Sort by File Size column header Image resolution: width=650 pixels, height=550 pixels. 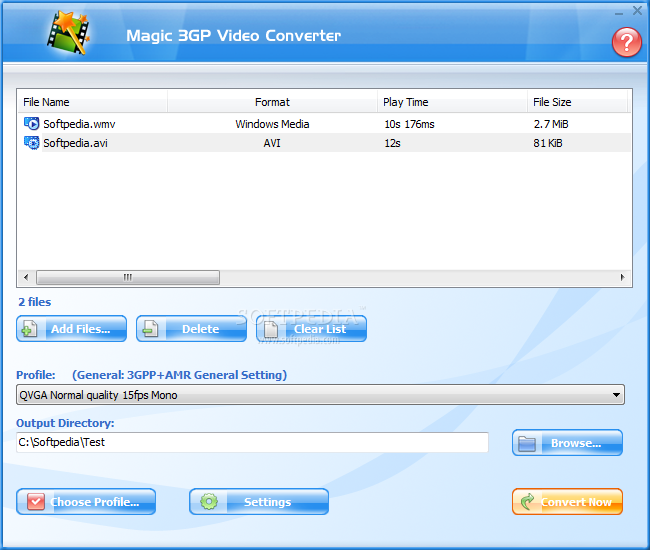(x=577, y=102)
